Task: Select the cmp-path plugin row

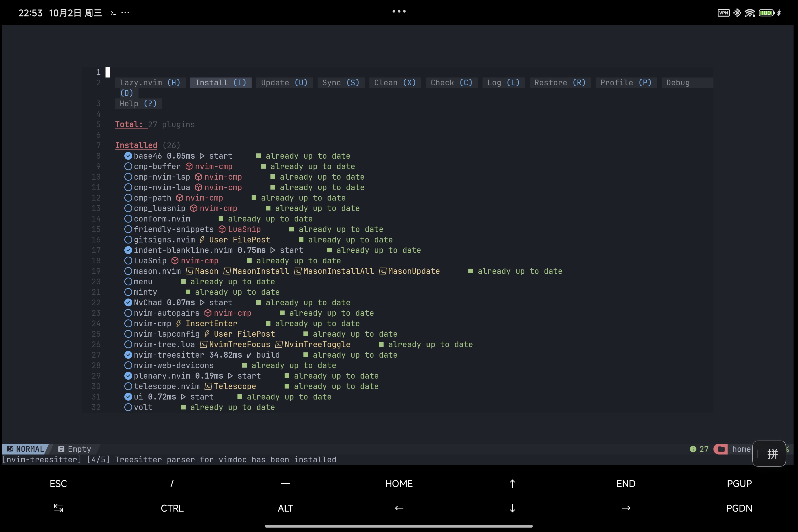Action: [235, 198]
